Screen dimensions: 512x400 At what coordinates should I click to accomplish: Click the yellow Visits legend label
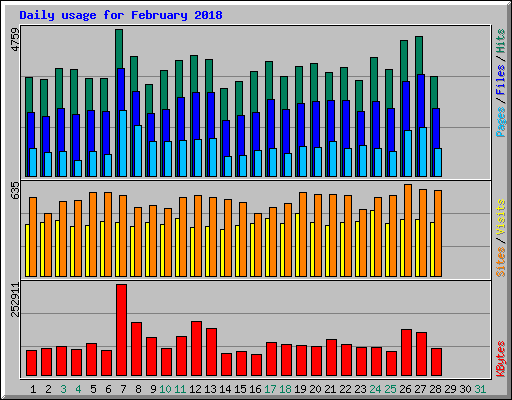pos(501,218)
